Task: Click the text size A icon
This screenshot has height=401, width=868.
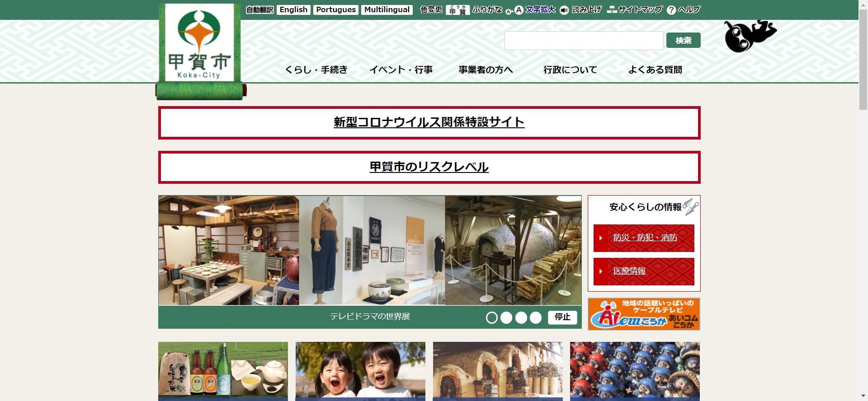Action: tap(514, 10)
